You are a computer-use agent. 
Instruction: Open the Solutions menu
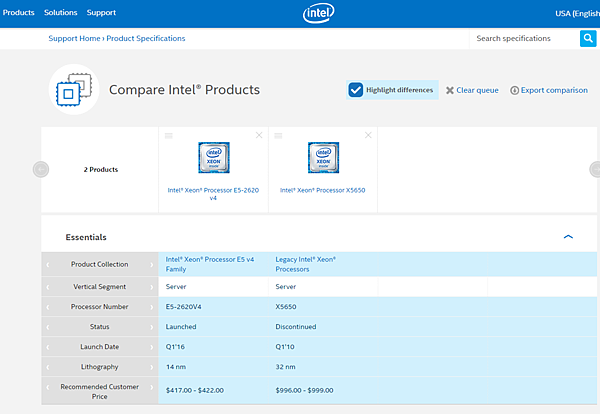(x=61, y=13)
